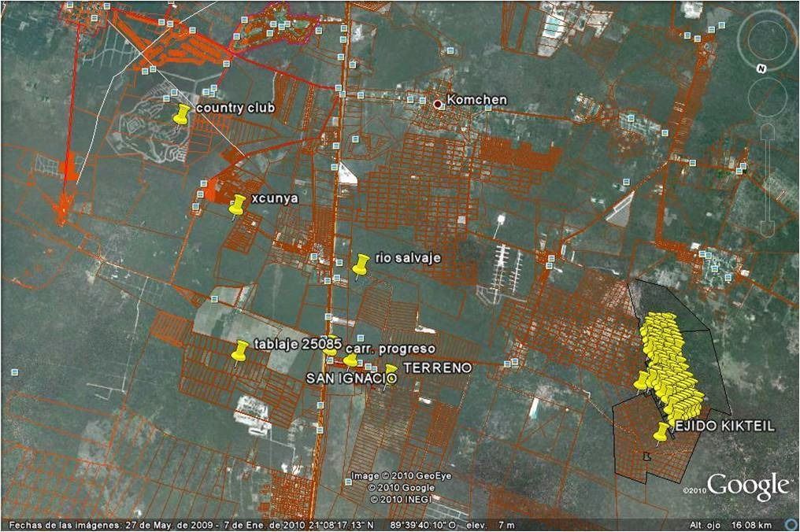This screenshot has width=800, height=532.
Task: Click the TERRENO yellow pushpin
Action: click(x=391, y=370)
